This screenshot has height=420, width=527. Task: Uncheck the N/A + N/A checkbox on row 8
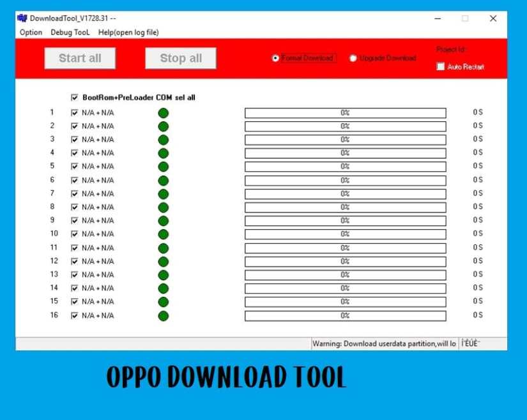[x=74, y=207]
